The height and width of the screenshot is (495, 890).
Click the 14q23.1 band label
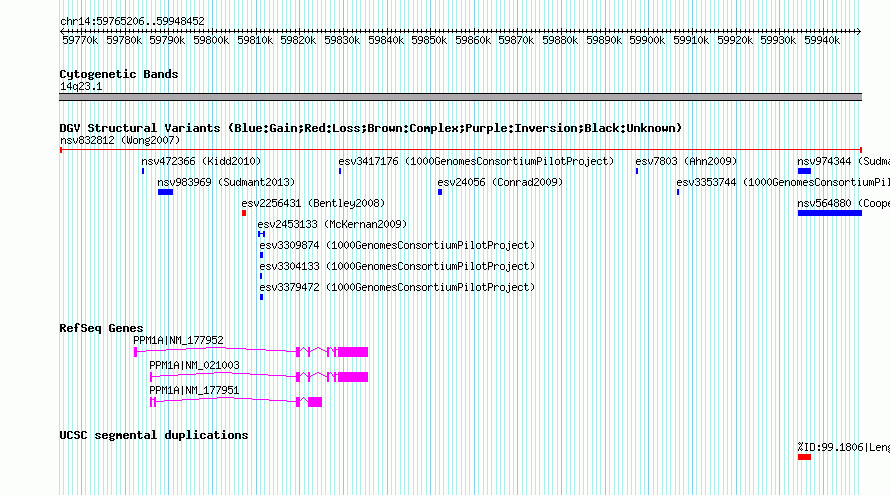pos(81,86)
